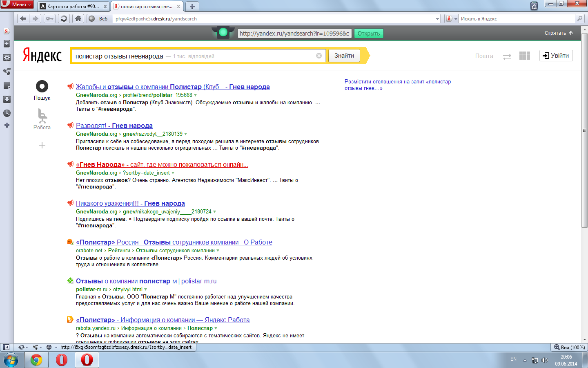This screenshot has height=368, width=588.
Task: Expand options arrow beside ?sortby=date_insert URL
Action: pos(173,173)
